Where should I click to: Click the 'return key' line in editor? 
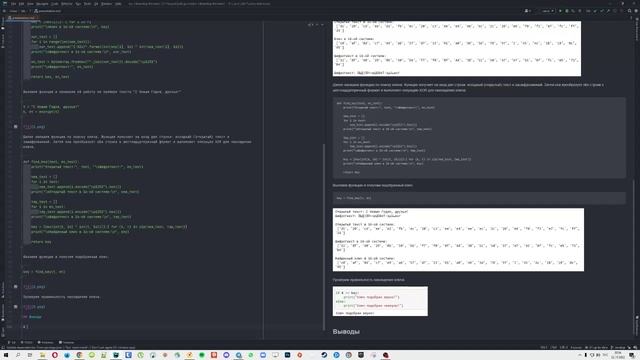pyautogui.click(x=41, y=242)
